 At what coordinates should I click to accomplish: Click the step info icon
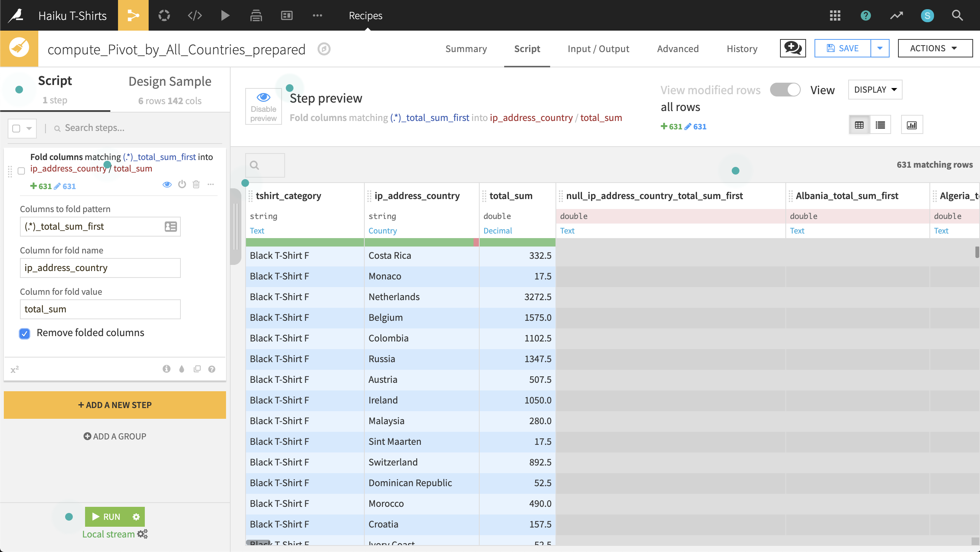pos(166,369)
